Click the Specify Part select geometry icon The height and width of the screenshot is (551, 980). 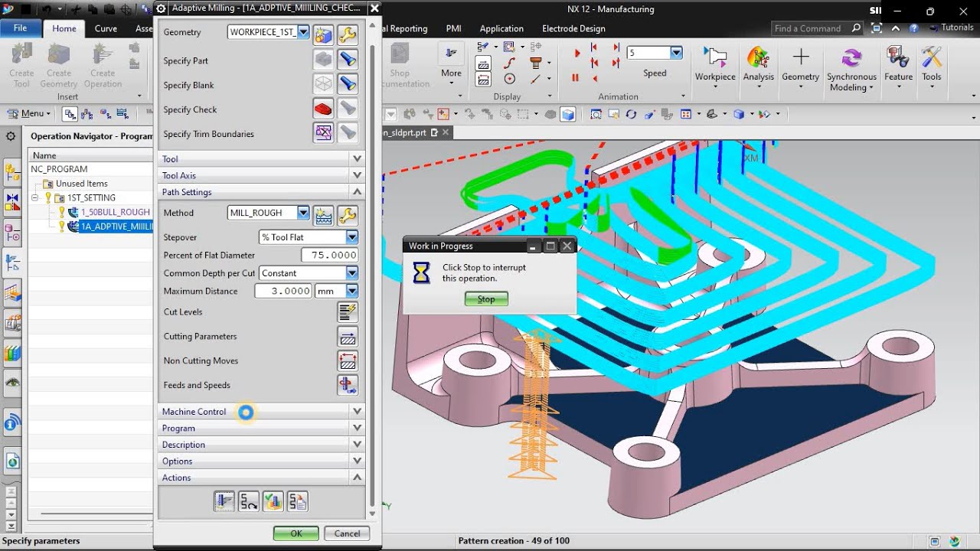coord(324,60)
